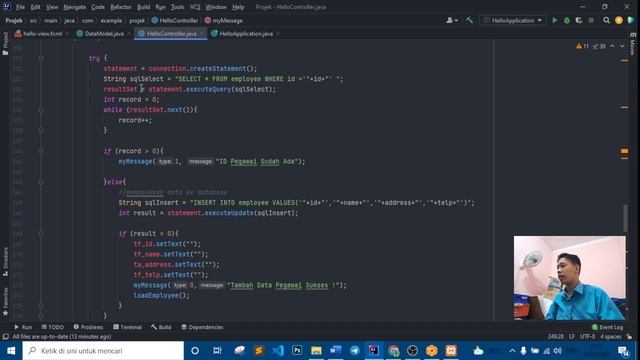Click the orange IDE updates icon

pyautogui.click(x=619, y=20)
